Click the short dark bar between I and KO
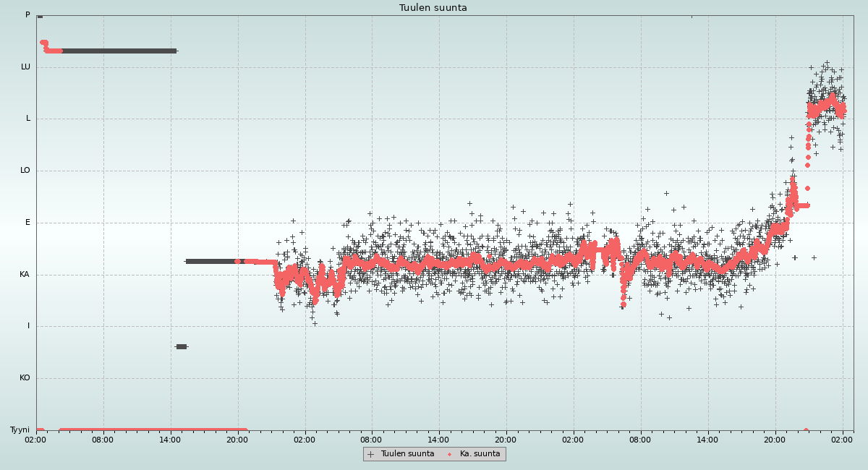 click(x=182, y=346)
